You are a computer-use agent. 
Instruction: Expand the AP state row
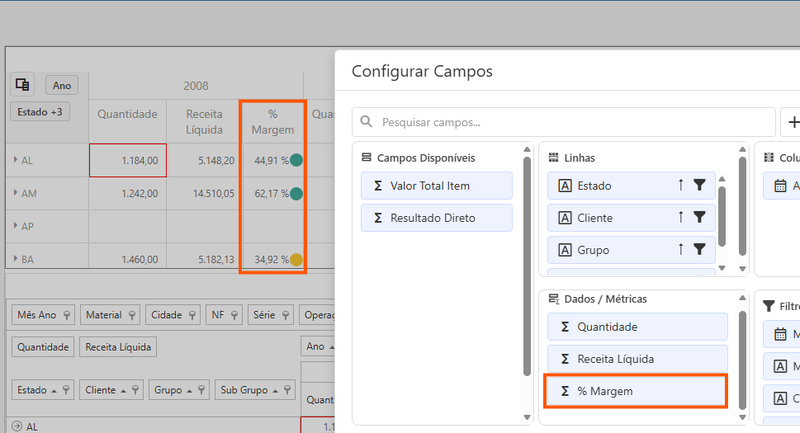(15, 225)
